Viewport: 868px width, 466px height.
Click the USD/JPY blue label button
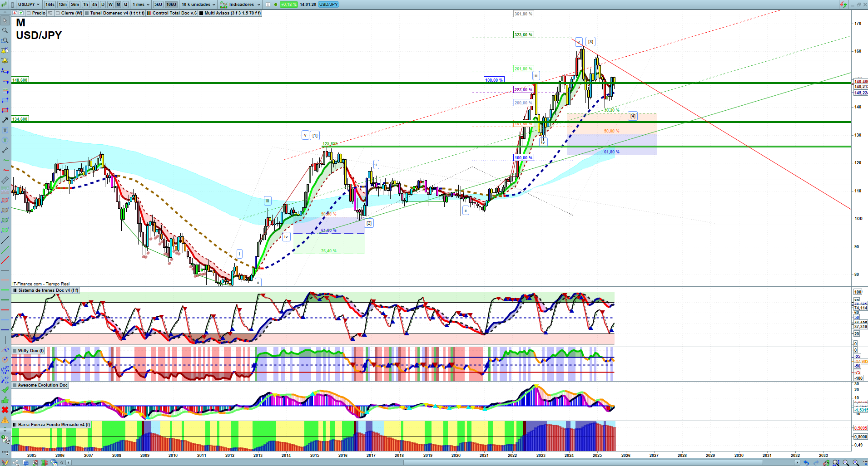coord(328,5)
